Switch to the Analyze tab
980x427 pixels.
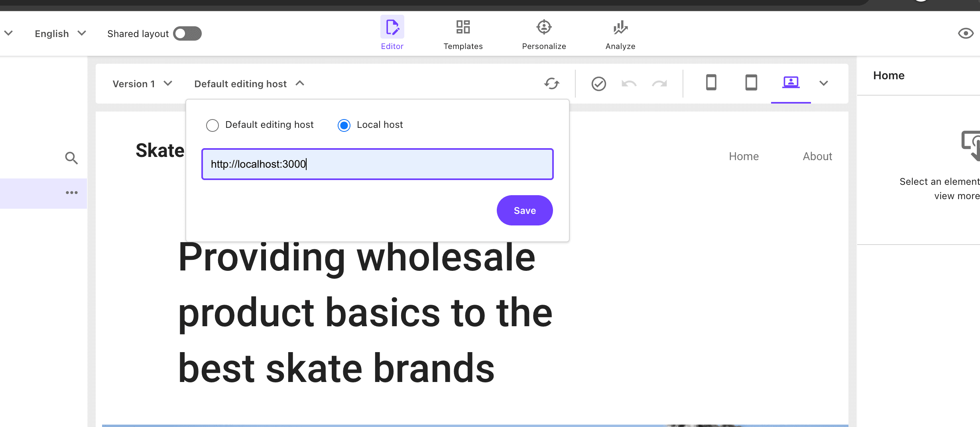tap(620, 34)
